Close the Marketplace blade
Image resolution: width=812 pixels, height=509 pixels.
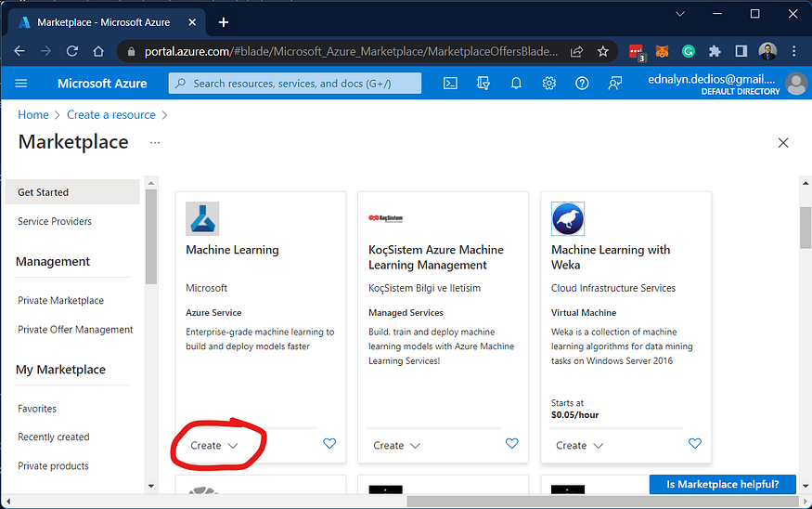[x=783, y=143]
